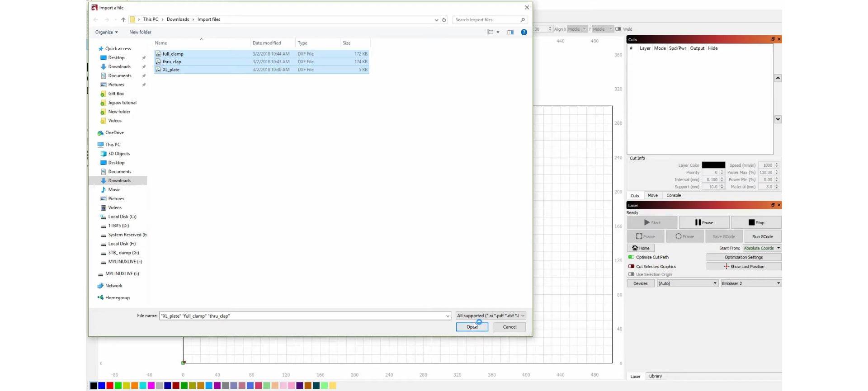Open the Organize dropdown menu

[106, 32]
